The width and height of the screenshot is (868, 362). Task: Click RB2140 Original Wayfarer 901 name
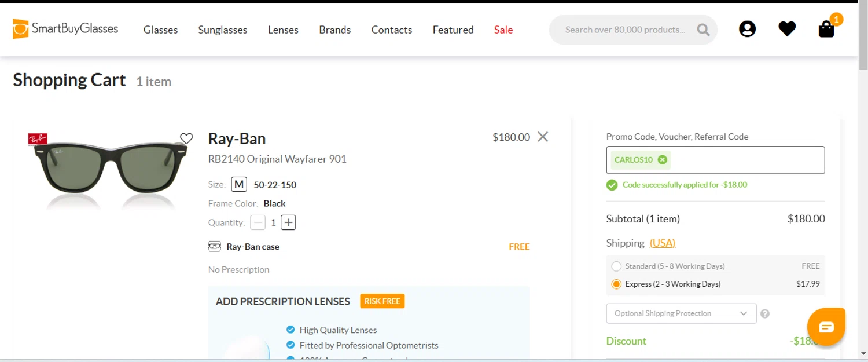[x=277, y=159]
